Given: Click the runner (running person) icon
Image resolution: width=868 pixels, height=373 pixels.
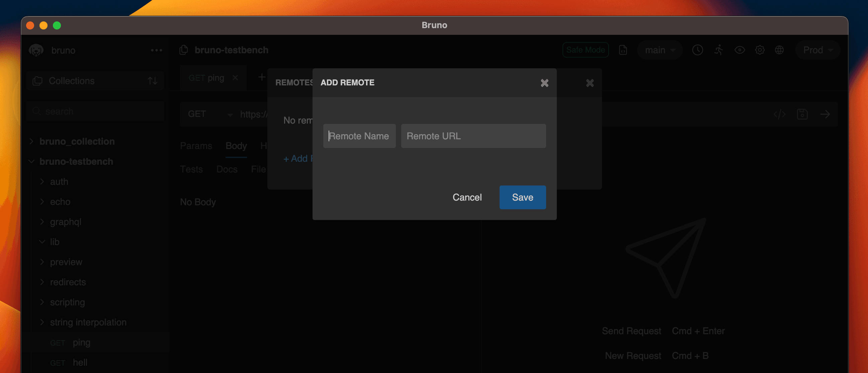Looking at the screenshot, I should pyautogui.click(x=718, y=50).
